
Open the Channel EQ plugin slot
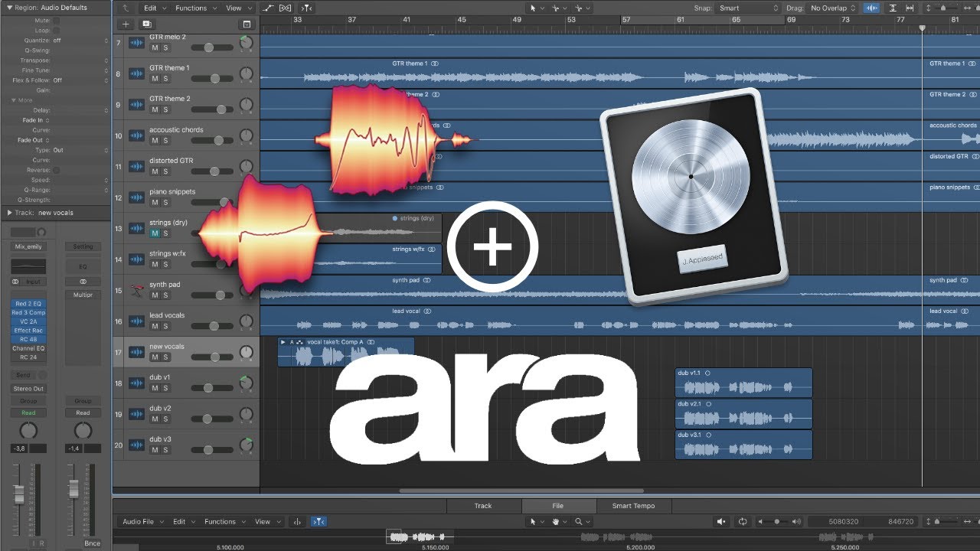28,348
